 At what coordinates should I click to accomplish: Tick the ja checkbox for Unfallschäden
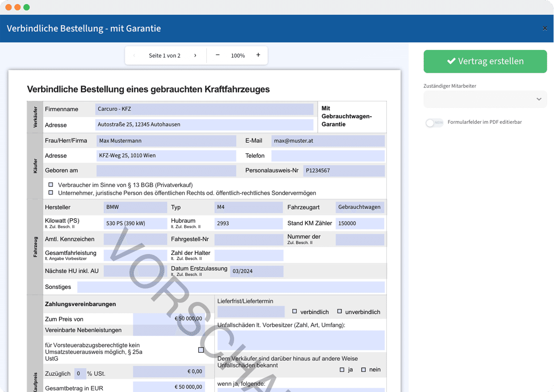342,370
